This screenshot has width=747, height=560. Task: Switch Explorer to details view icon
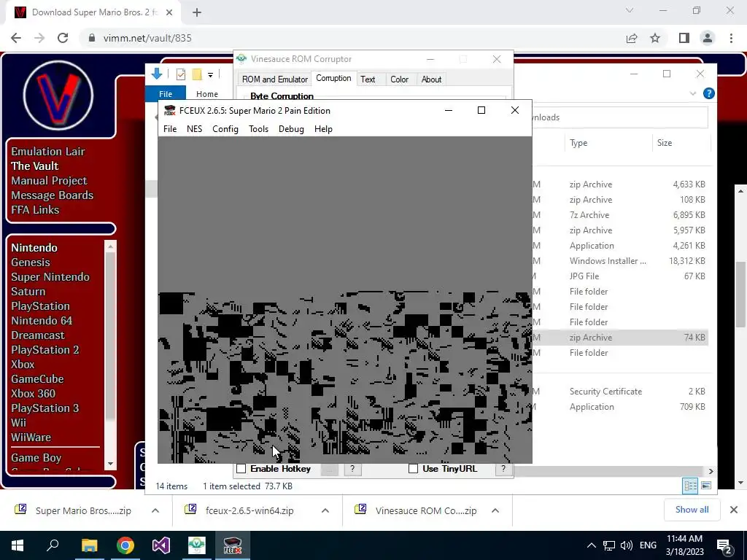[x=690, y=486]
